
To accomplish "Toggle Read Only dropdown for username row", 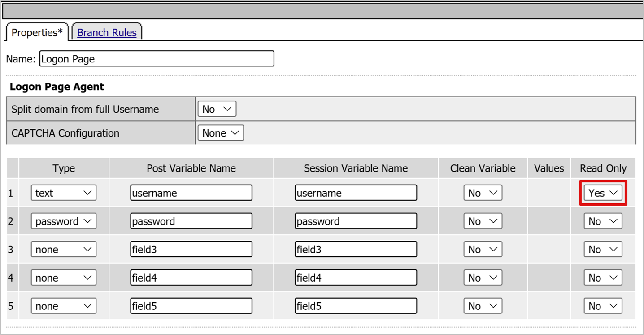I will (603, 193).
